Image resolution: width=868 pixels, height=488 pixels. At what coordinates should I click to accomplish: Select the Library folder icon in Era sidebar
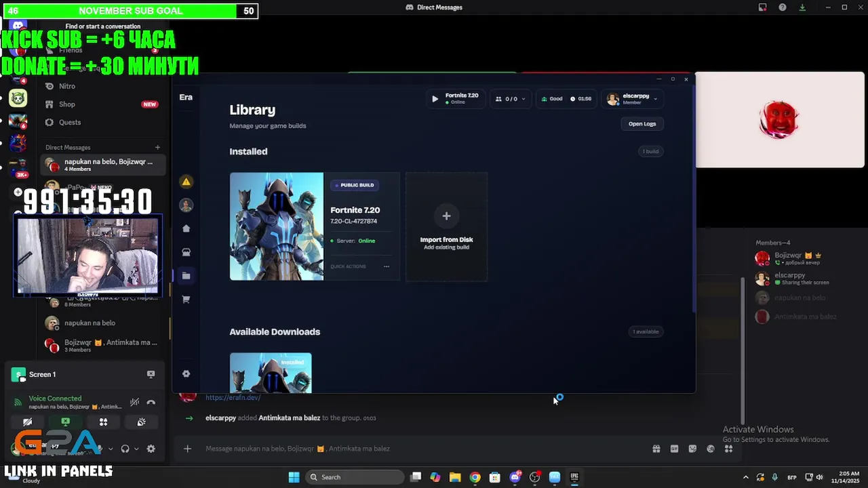click(x=186, y=276)
